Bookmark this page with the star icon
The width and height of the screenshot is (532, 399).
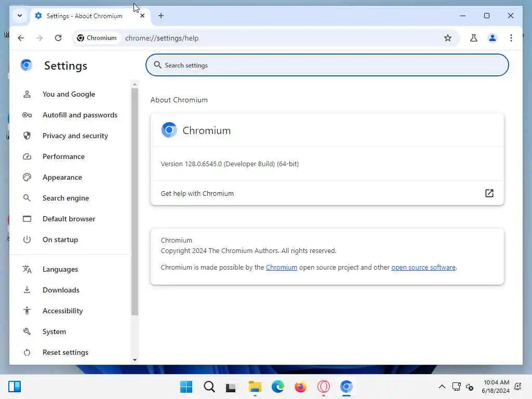[x=448, y=38]
